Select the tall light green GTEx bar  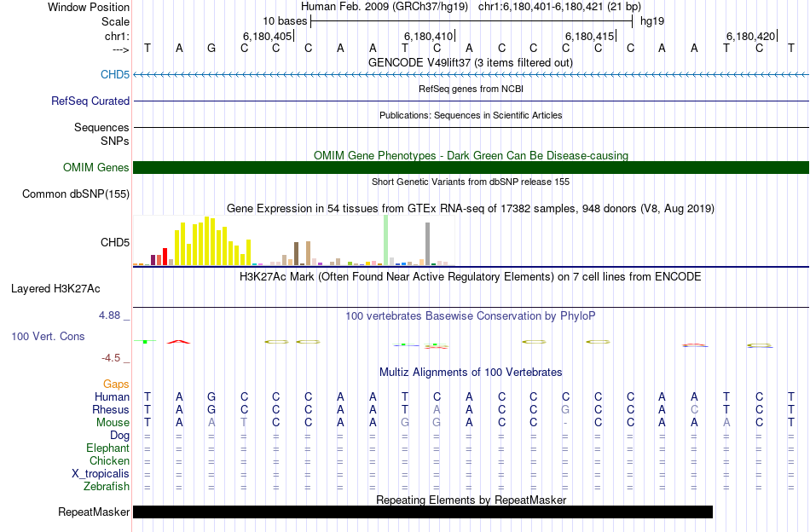pos(385,240)
